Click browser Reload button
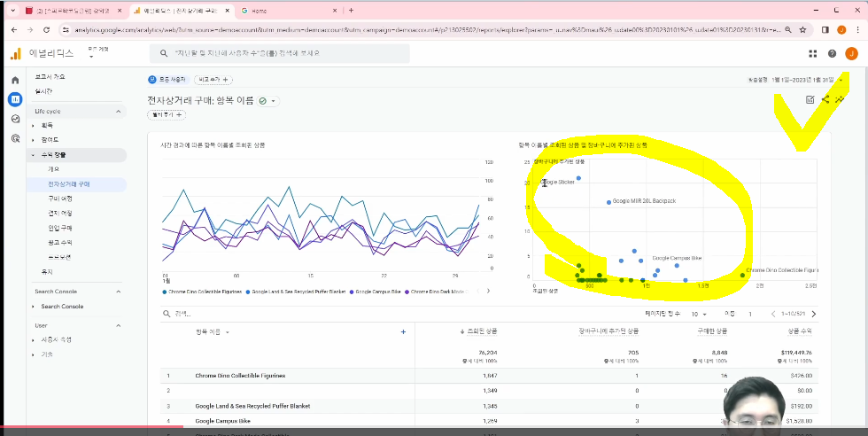This screenshot has height=436, width=868. click(46, 30)
